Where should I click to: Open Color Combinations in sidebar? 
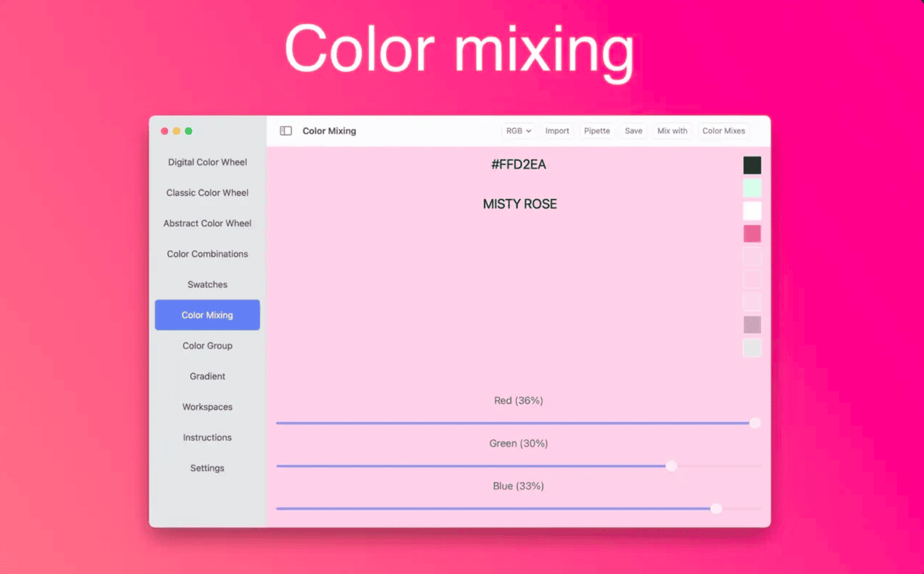tap(207, 254)
